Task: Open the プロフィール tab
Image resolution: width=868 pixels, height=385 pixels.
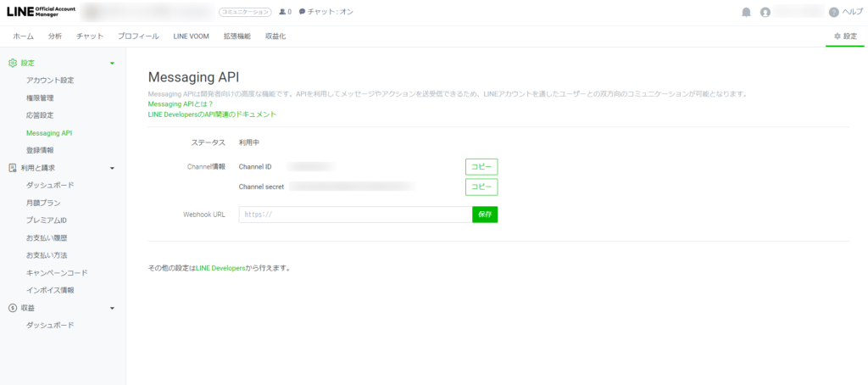Action: [x=138, y=36]
